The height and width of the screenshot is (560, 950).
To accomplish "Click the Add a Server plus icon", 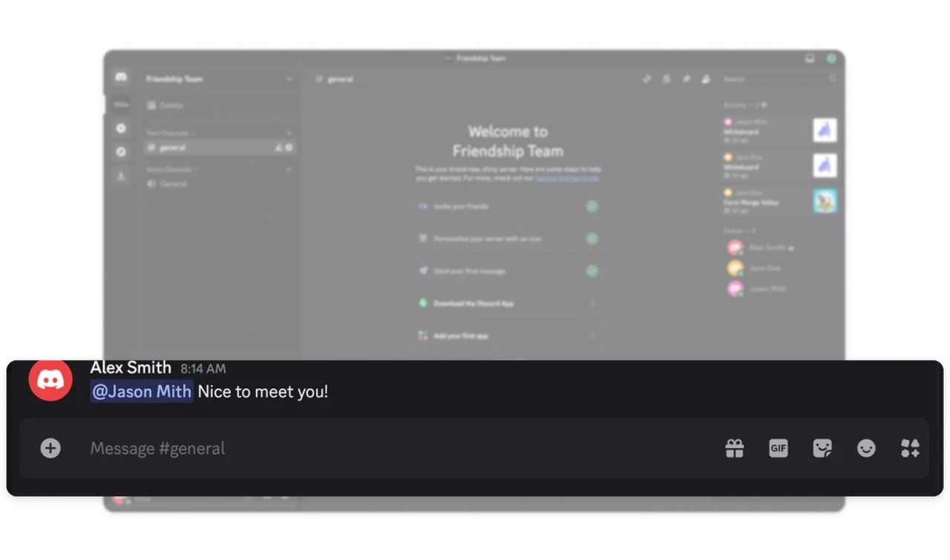I will 121,128.
